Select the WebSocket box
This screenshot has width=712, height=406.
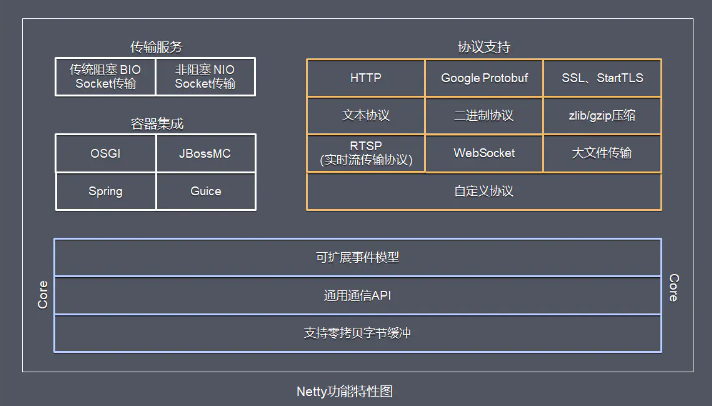(484, 153)
